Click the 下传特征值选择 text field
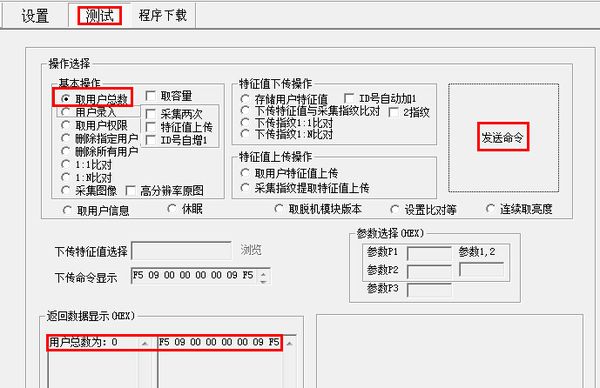This screenshot has height=388, width=600. click(x=181, y=250)
